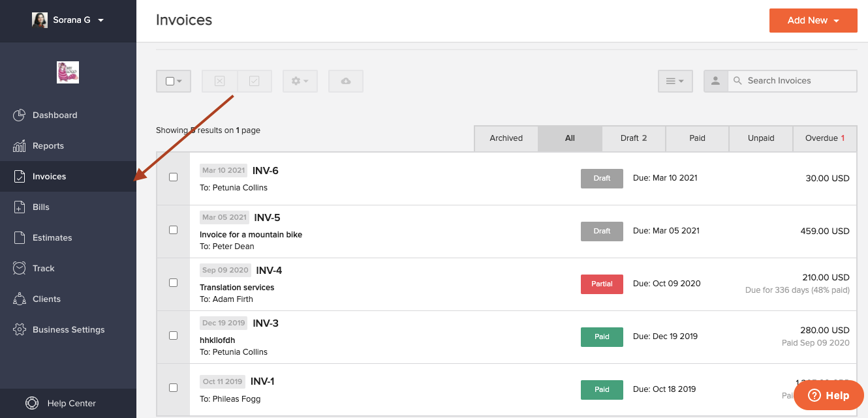
Task: Go to Dashboard in the sidebar
Action: point(68,115)
